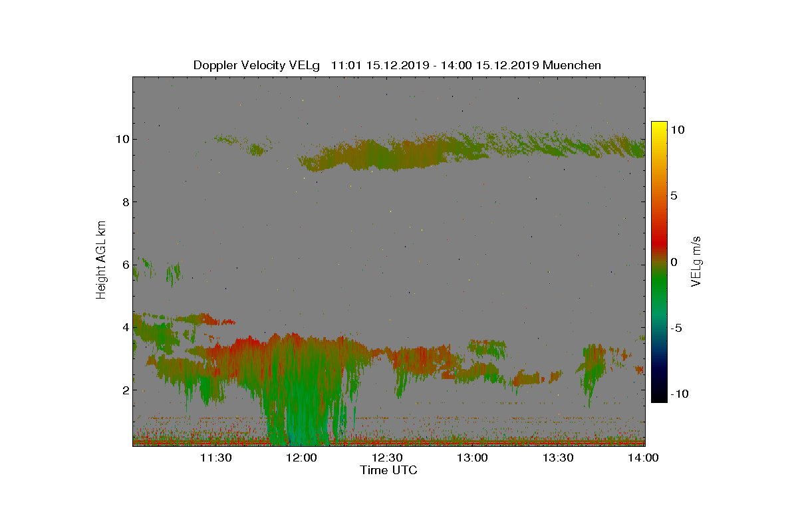Click the 14:00 time tick label
Screen dimensions: 798x532
(x=644, y=458)
